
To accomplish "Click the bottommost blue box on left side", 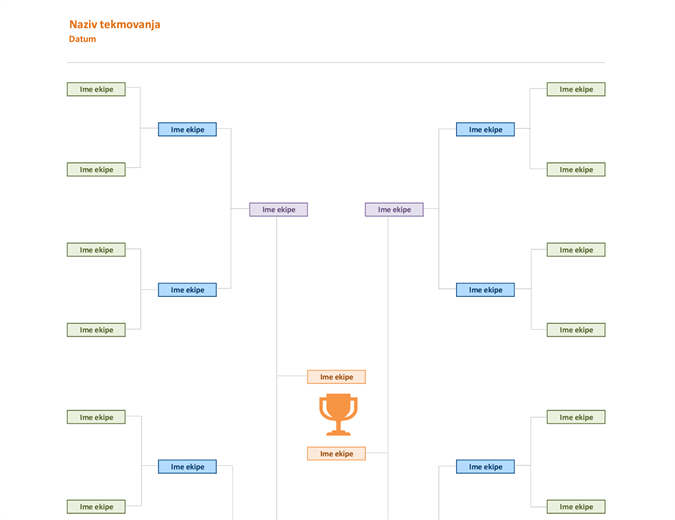I will pyautogui.click(x=187, y=467).
